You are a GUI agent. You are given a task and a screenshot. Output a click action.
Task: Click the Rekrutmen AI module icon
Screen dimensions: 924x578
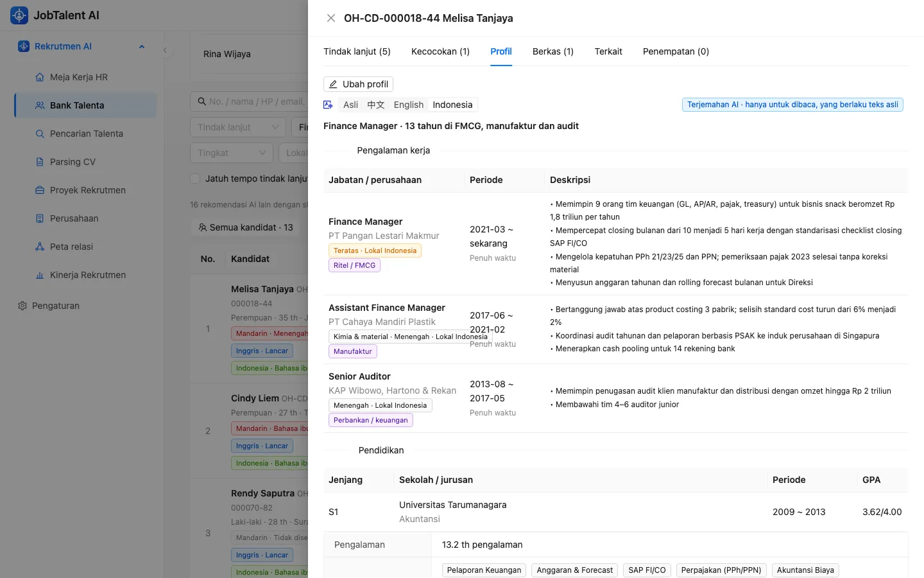click(x=24, y=46)
